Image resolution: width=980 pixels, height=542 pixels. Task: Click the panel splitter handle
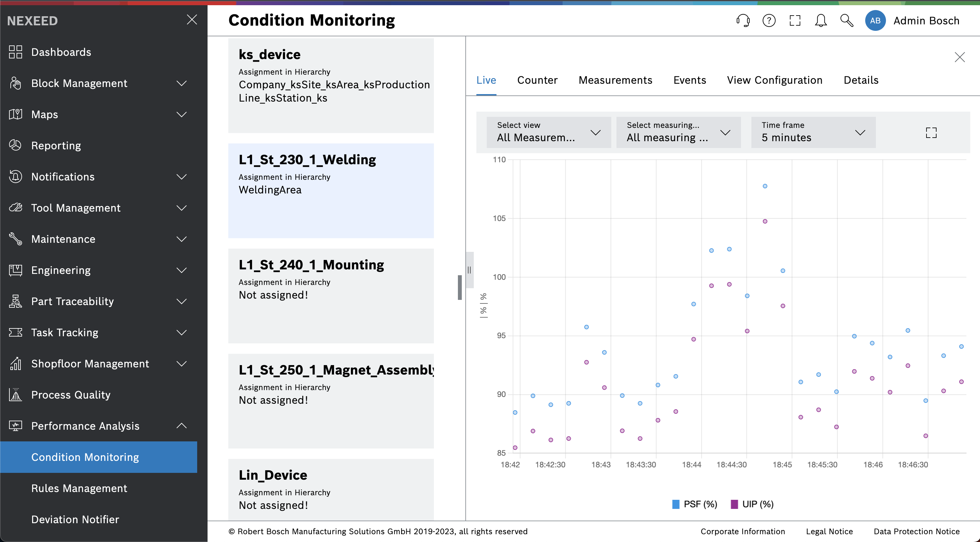[470, 270]
